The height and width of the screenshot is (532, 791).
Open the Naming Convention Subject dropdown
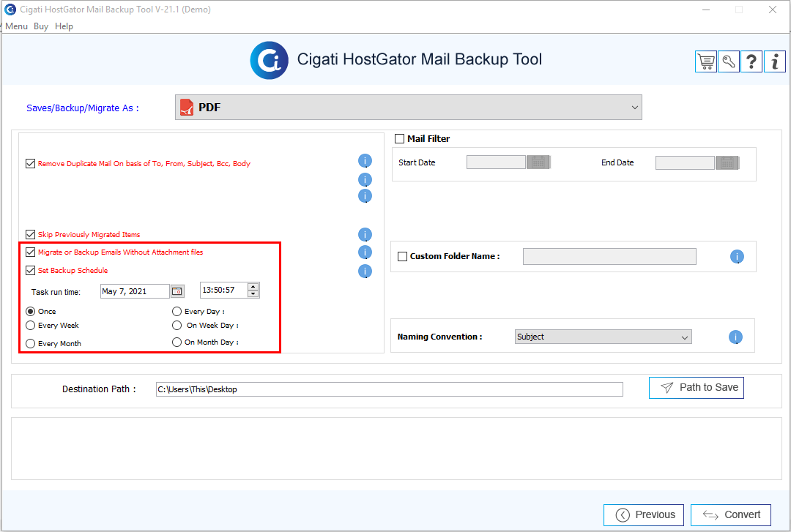(x=604, y=337)
